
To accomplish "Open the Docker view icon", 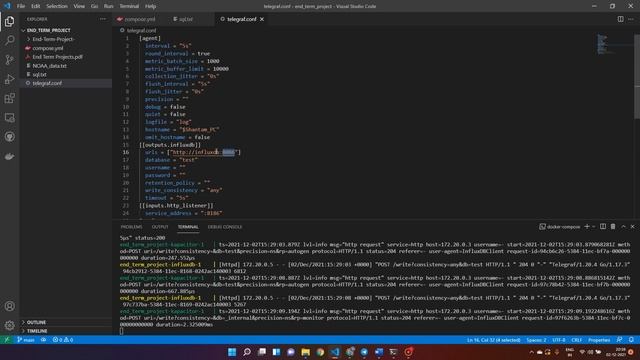I will 9,156.
